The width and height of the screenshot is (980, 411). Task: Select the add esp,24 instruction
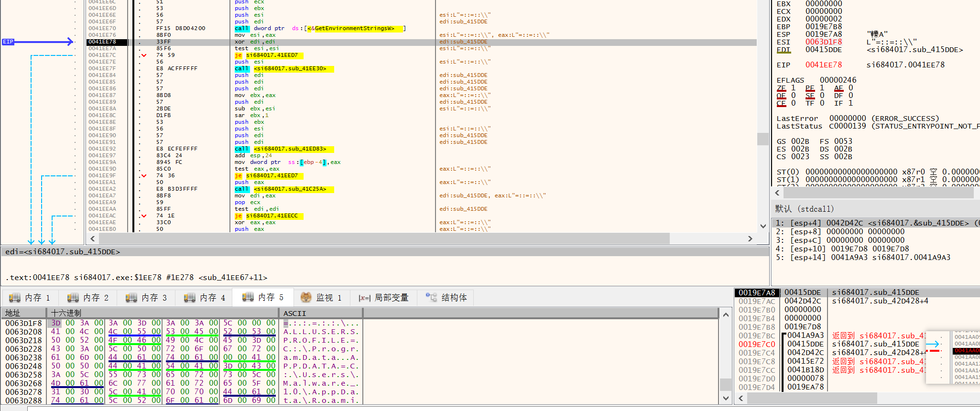tap(422, 156)
